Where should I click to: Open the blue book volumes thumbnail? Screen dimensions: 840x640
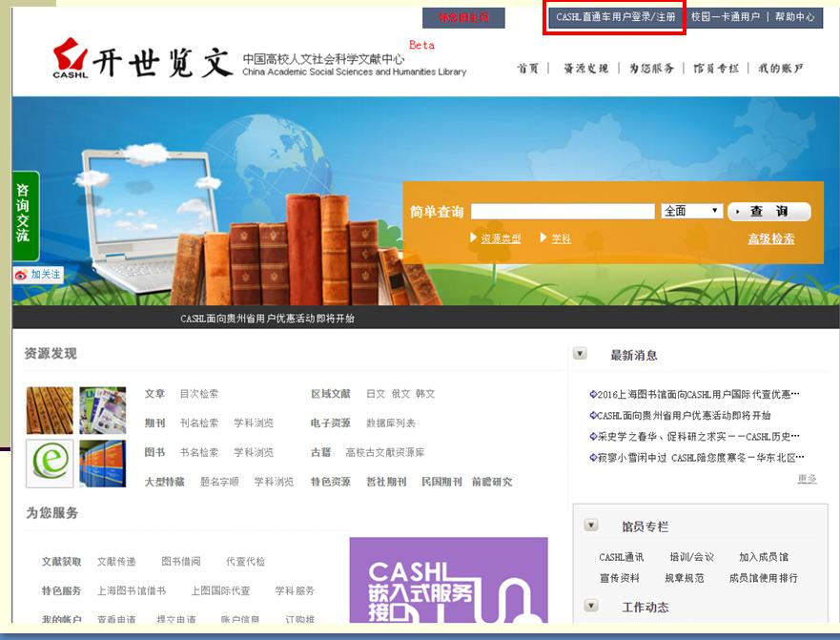103,464
